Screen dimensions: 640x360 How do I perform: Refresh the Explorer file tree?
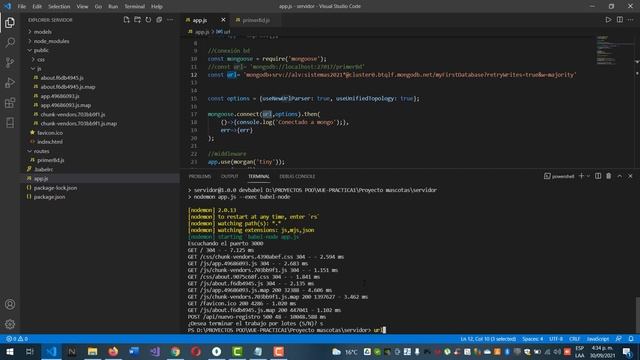148,20
